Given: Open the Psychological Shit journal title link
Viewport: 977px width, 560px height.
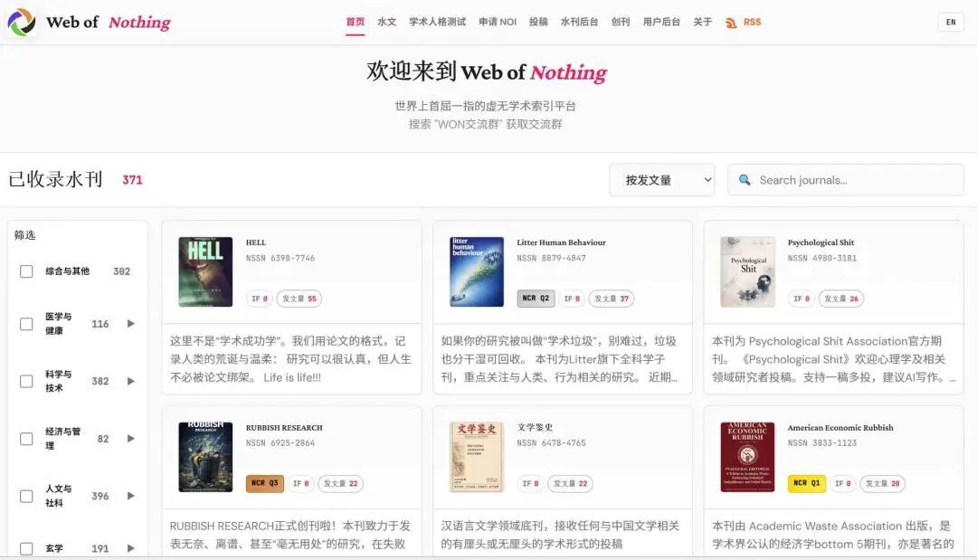Looking at the screenshot, I should pyautogui.click(x=820, y=242).
